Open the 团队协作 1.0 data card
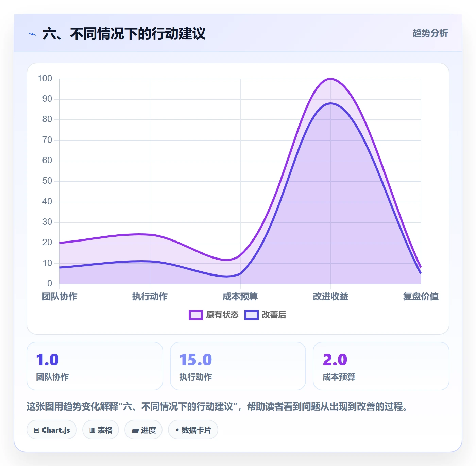Screen dimensions: 476x466 pos(95,366)
